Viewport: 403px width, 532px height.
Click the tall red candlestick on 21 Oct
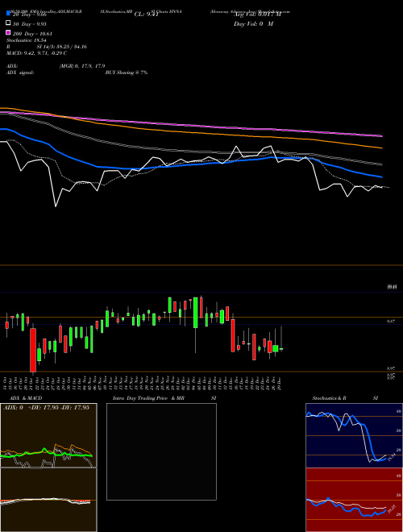click(33, 350)
